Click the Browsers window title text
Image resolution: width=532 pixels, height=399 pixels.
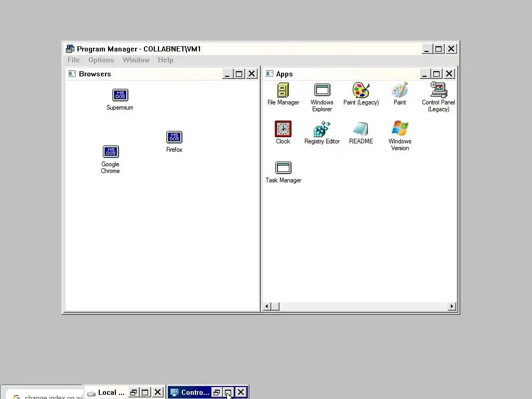tap(95, 74)
